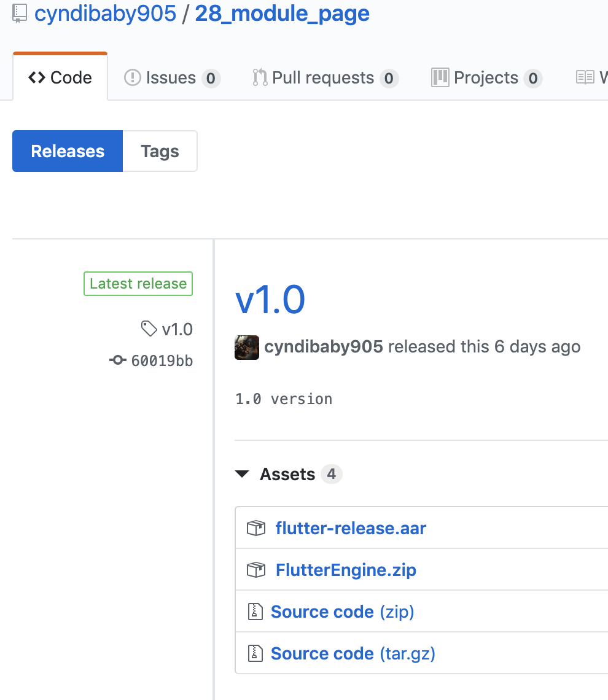Screen dimensions: 608x700
Task: Click the package icon beside FlutterEngine.zip
Action: coord(255,570)
